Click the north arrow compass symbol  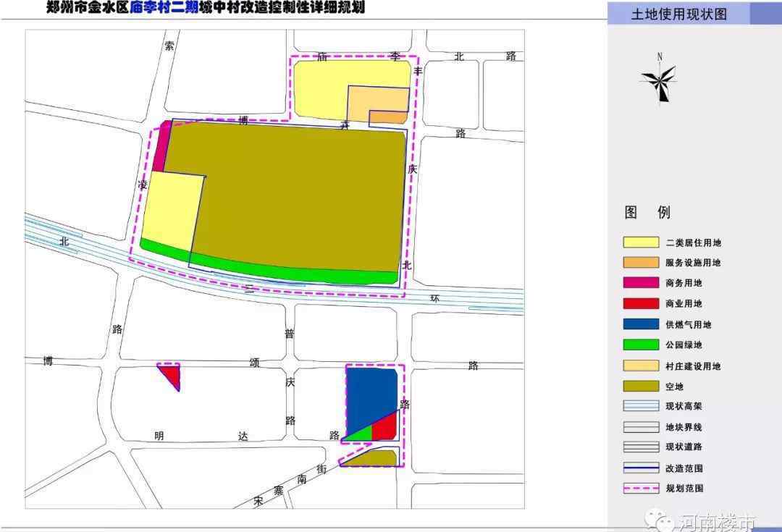[x=659, y=81]
